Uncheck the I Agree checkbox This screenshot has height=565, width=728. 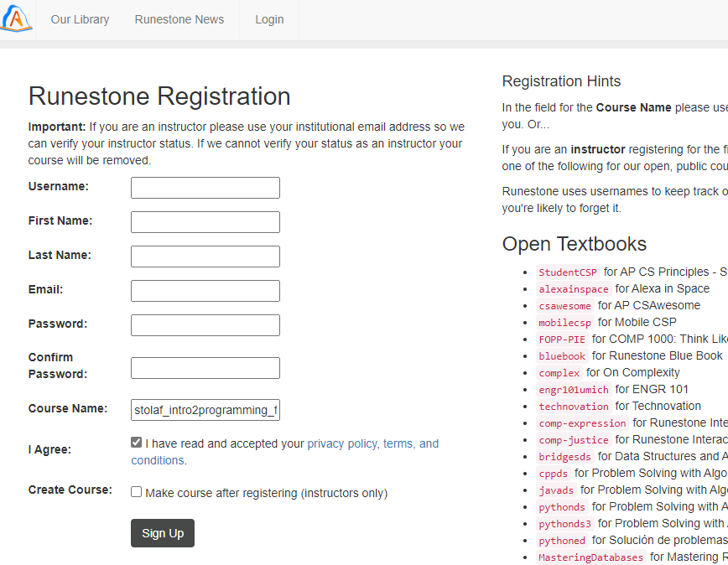point(136,443)
